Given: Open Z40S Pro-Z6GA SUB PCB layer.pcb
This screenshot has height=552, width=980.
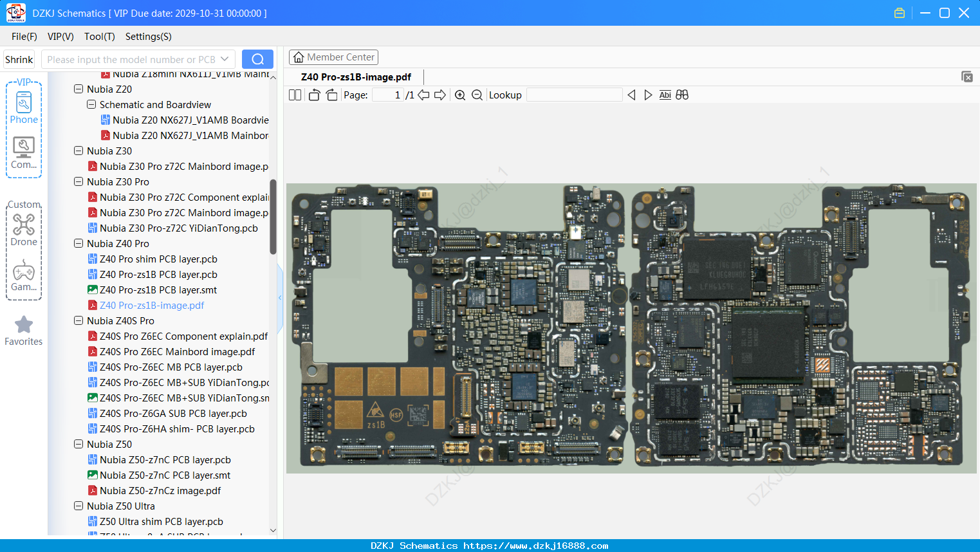Looking at the screenshot, I should (167, 414).
